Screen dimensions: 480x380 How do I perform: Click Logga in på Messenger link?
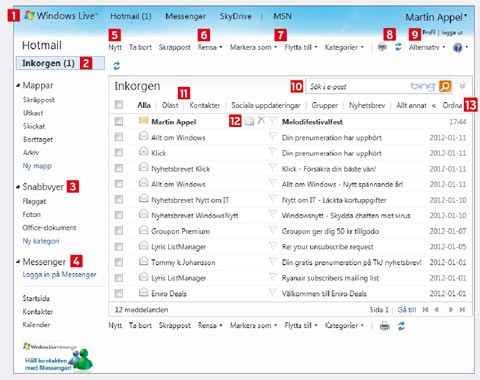coord(59,275)
